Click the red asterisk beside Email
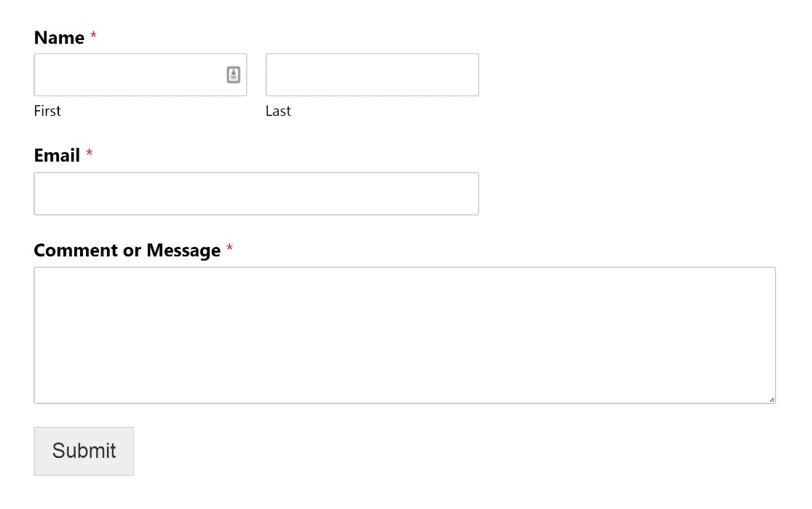Image resolution: width=812 pixels, height=509 pixels. (89, 153)
